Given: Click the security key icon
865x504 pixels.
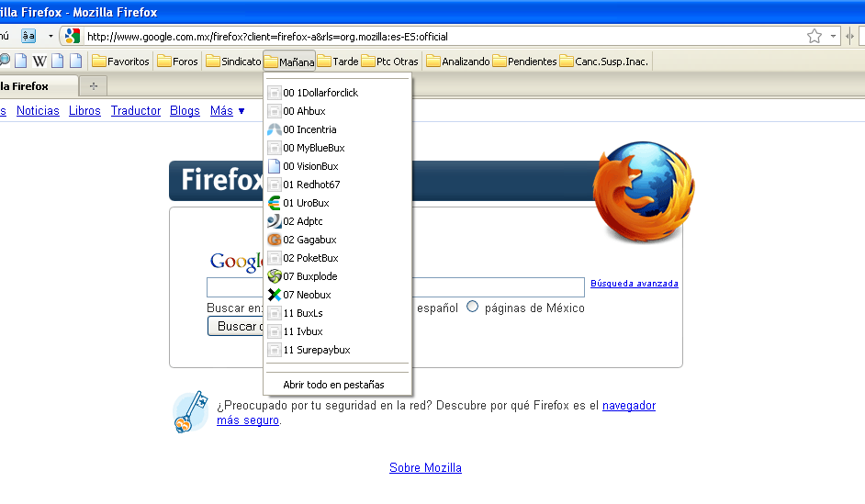Looking at the screenshot, I should 191,412.
